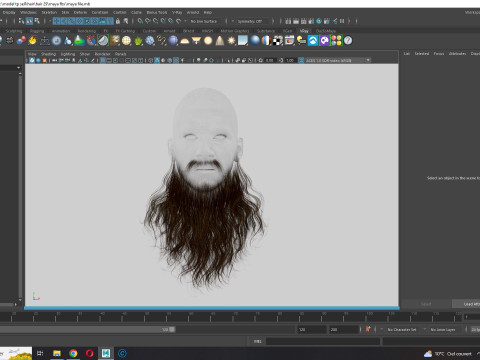Toggle lock current selection padlock

tap(118, 21)
